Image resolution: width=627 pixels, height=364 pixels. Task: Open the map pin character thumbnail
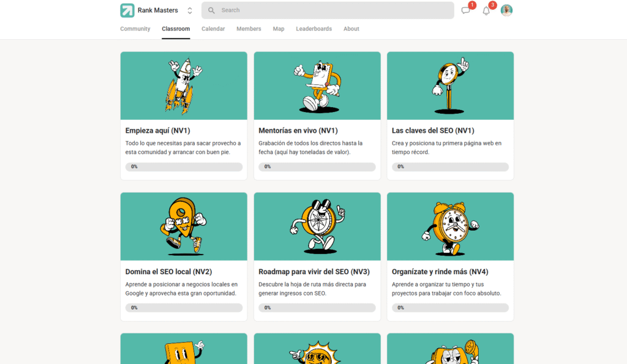[x=184, y=226]
